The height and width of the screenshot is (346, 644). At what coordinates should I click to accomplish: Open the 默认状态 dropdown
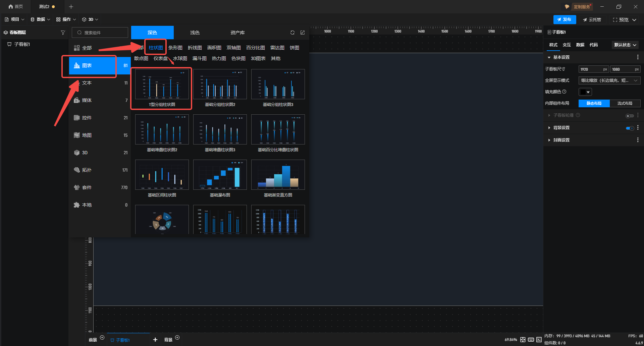tap(625, 45)
